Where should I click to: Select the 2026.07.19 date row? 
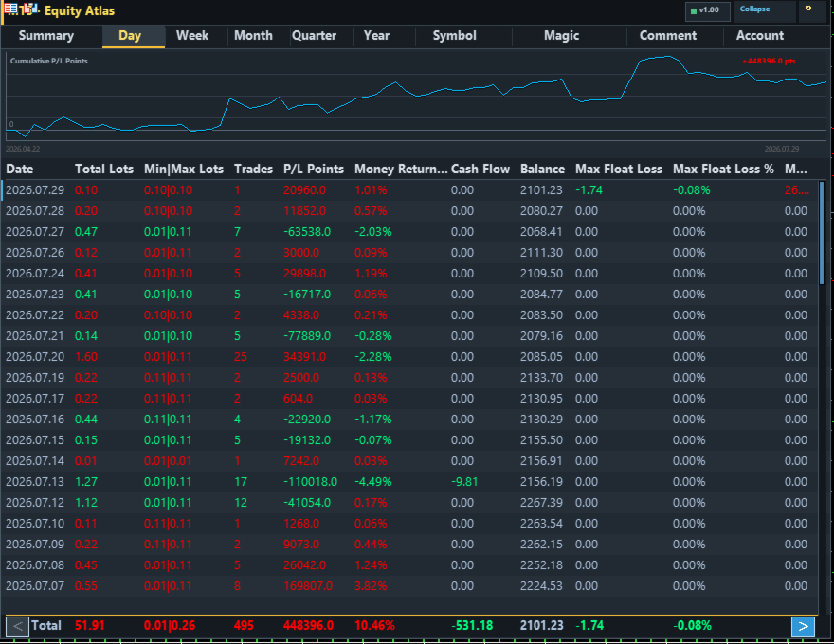pyautogui.click(x=409, y=378)
